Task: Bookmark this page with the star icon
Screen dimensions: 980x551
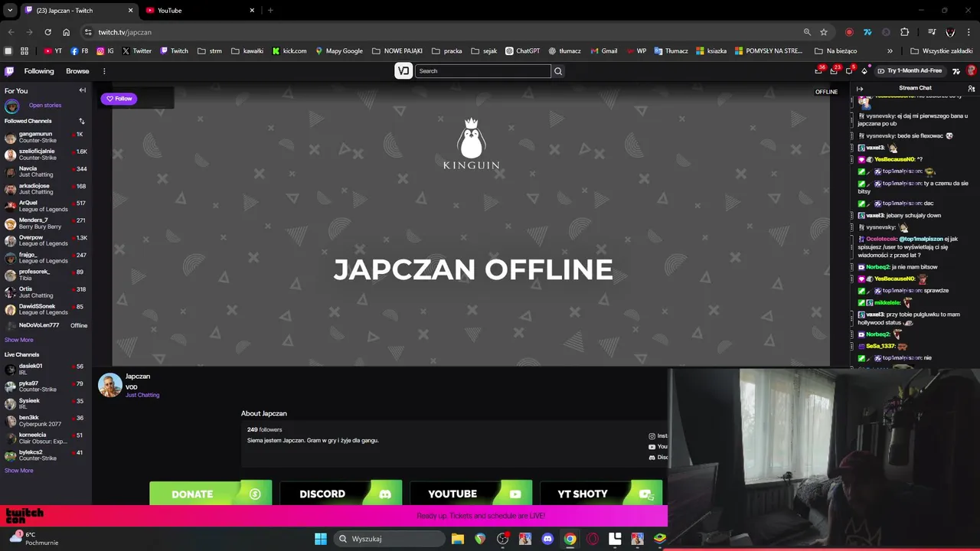Action: (x=824, y=32)
